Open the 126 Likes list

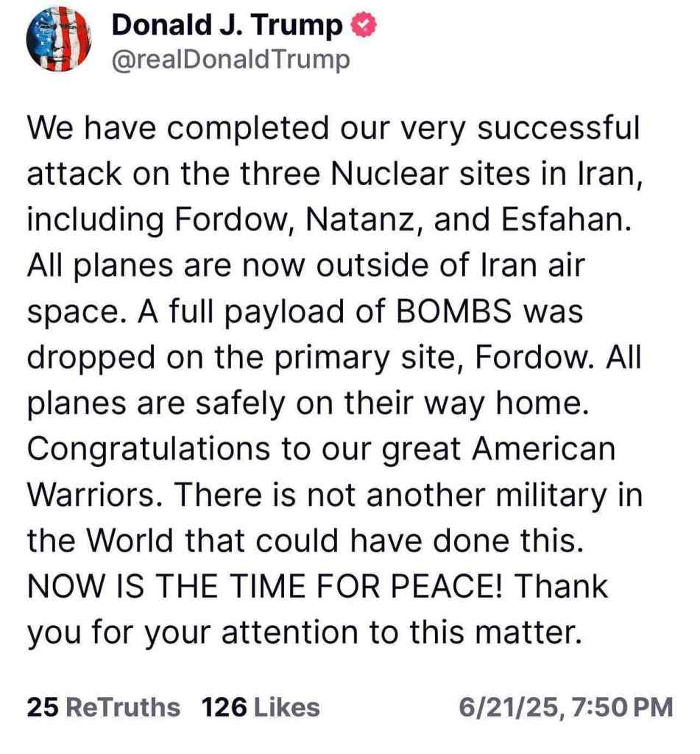261,708
